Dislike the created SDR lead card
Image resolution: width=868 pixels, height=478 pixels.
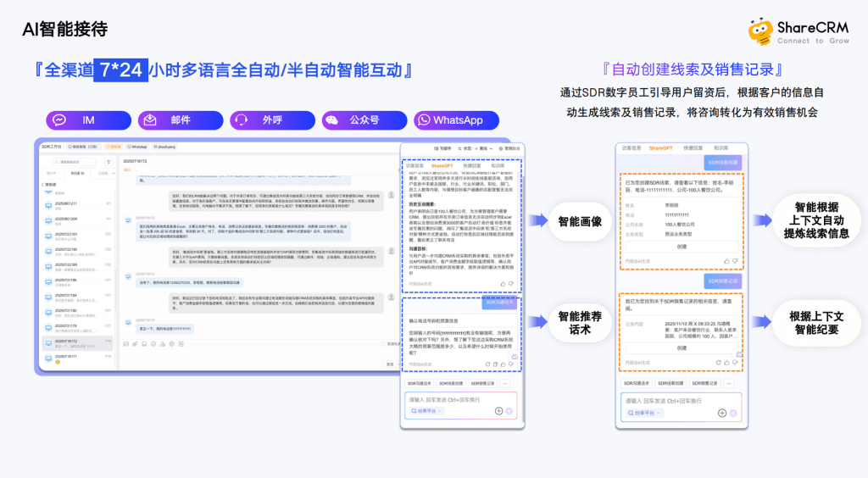pyautogui.click(x=735, y=261)
